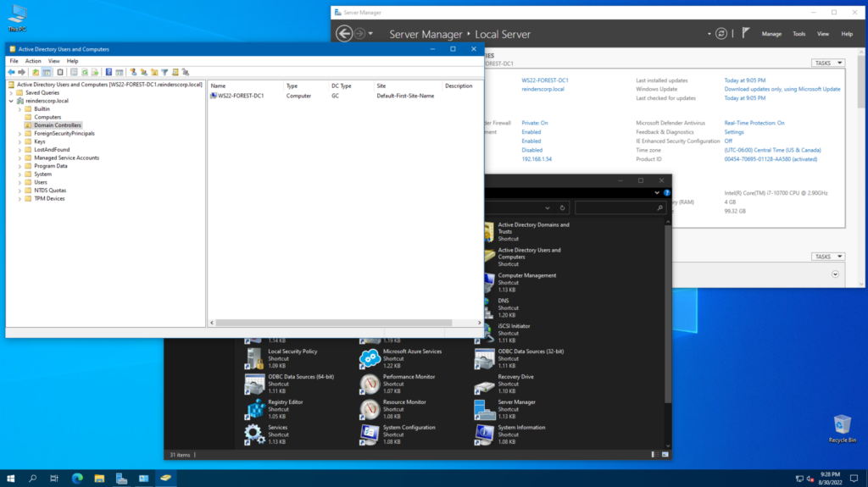This screenshot has width=868, height=487.
Task: Expand the Builtin container
Action: tap(20, 109)
